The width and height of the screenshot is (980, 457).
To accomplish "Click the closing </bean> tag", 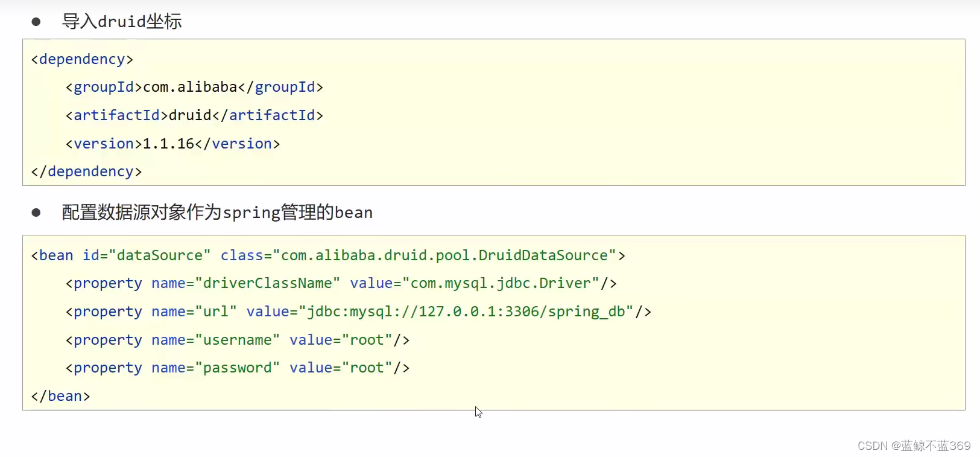I will [60, 396].
